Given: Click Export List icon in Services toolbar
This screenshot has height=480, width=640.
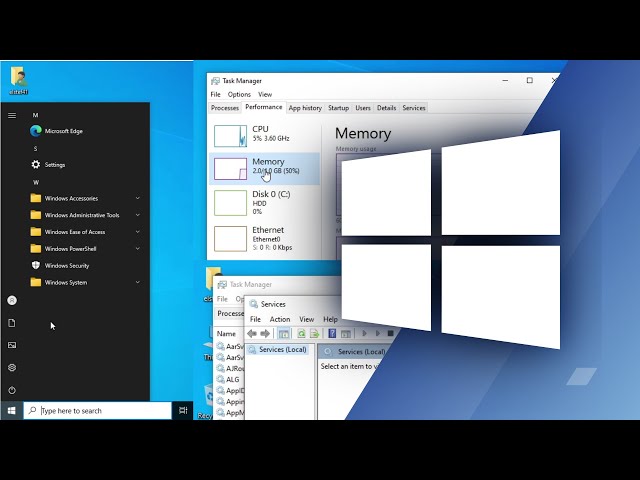Looking at the screenshot, I should pos(314,333).
